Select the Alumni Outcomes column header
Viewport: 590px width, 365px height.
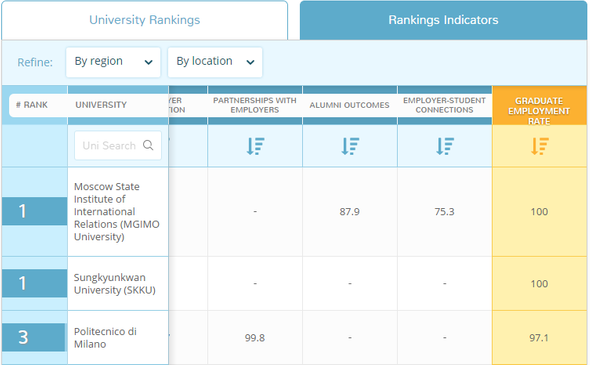350,105
